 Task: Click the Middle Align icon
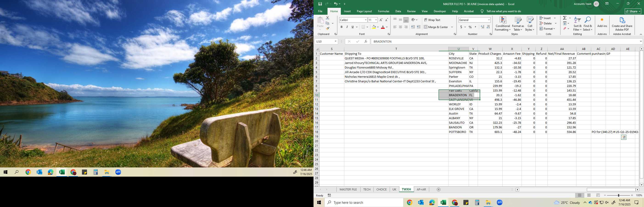[400, 20]
